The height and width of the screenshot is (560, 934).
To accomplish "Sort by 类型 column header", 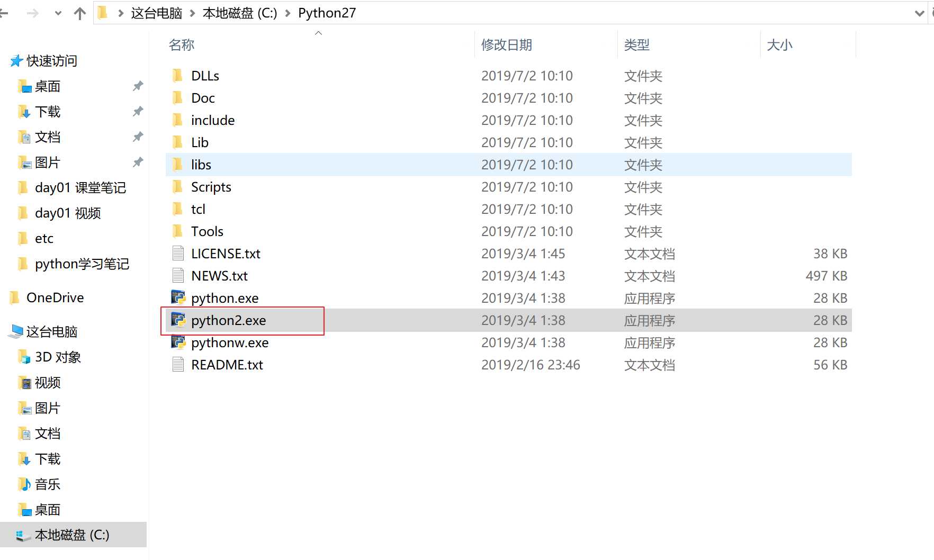I will click(637, 45).
